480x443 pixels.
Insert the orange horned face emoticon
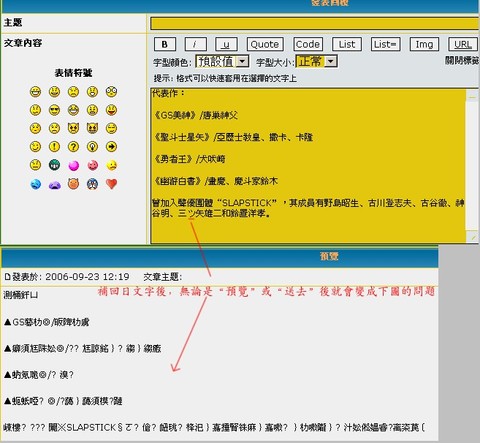[x=73, y=184]
